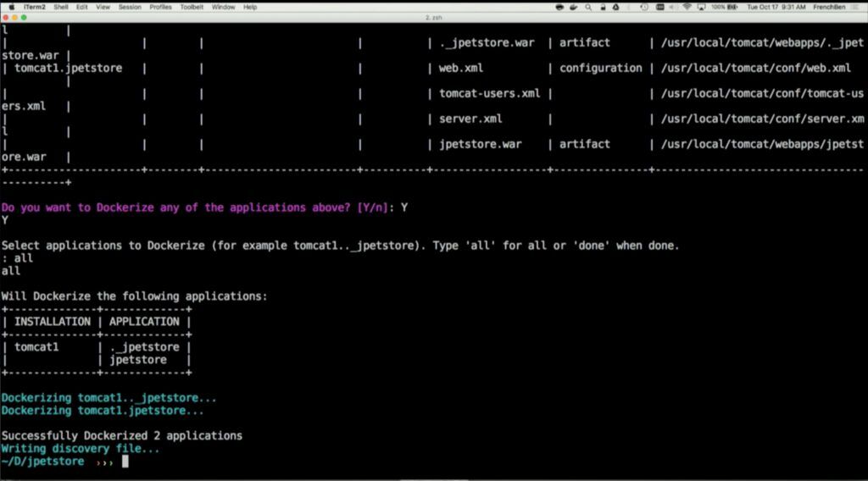The height and width of the screenshot is (481, 868).
Task: Click the battery 100% indicator
Action: tap(725, 7)
